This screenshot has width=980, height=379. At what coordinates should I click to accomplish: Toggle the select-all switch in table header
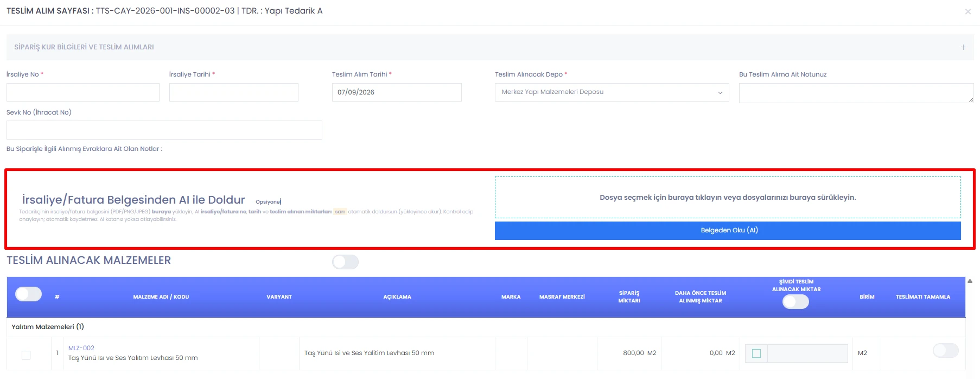coord(29,294)
